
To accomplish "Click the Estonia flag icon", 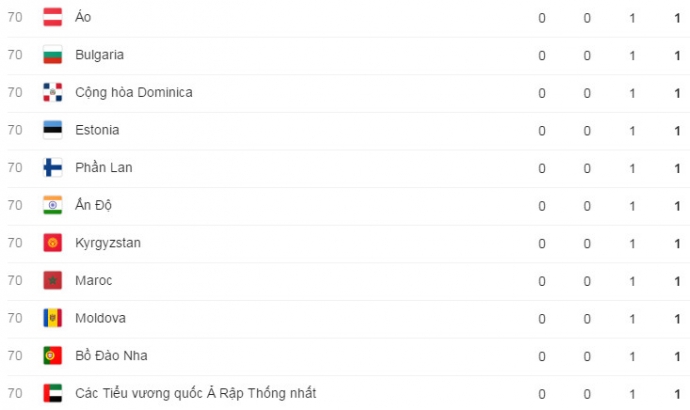I will point(53,130).
